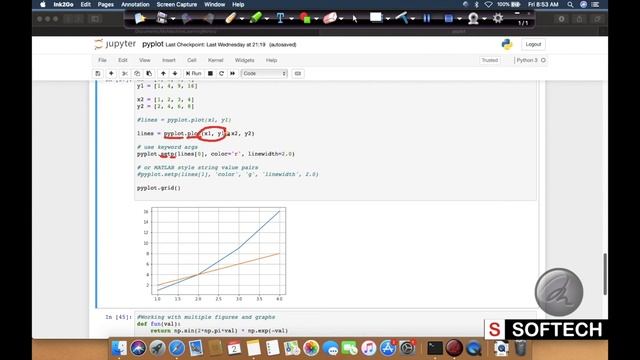Click the Ink2Go wiper clear tool
The height and width of the screenshot is (360, 640).
click(x=401, y=18)
